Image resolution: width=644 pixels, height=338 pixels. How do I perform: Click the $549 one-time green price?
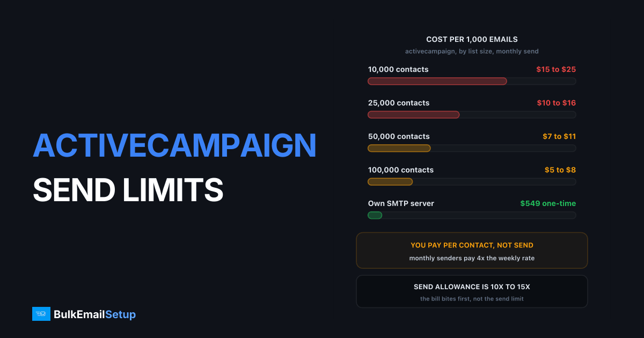[x=548, y=203]
